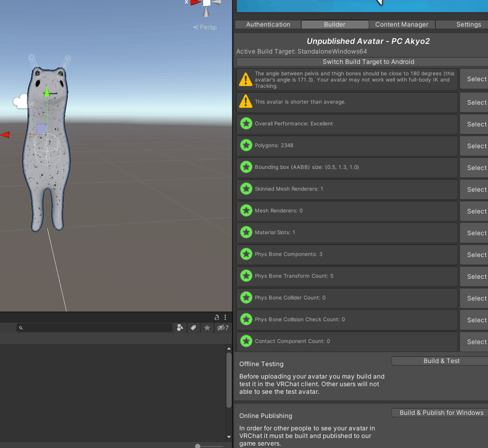Click the project panel vertical scrollbar thumb
The height and width of the screenshot is (448, 488).
pyautogui.click(x=229, y=380)
